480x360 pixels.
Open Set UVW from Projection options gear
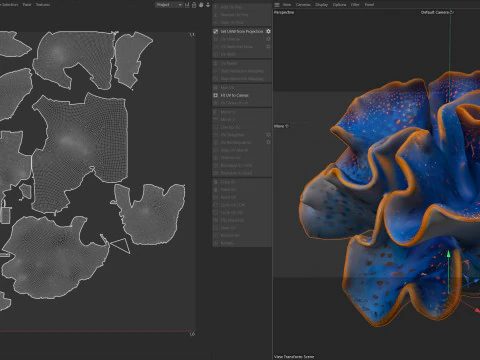tap(268, 31)
